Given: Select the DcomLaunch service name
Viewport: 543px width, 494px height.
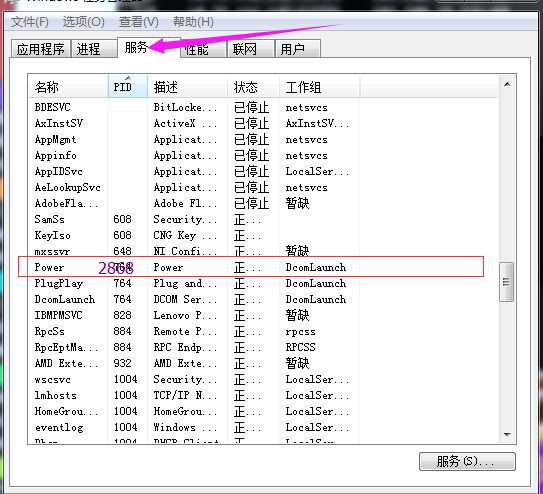Looking at the screenshot, I should coord(65,299).
